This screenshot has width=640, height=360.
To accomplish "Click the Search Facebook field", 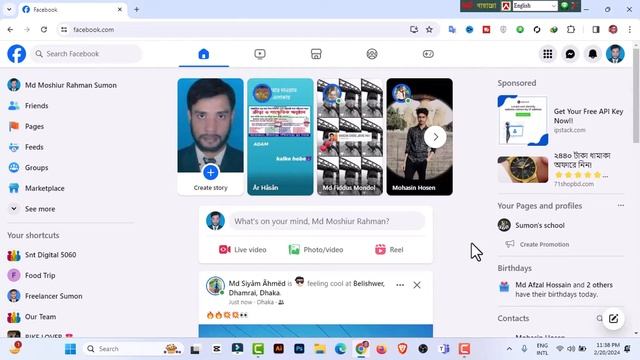I will point(86,54).
